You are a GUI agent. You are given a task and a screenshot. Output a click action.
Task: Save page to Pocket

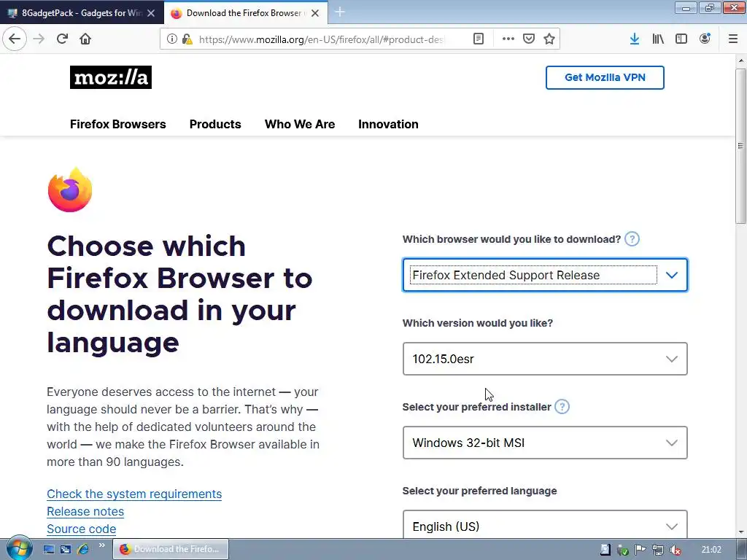pyautogui.click(x=529, y=39)
